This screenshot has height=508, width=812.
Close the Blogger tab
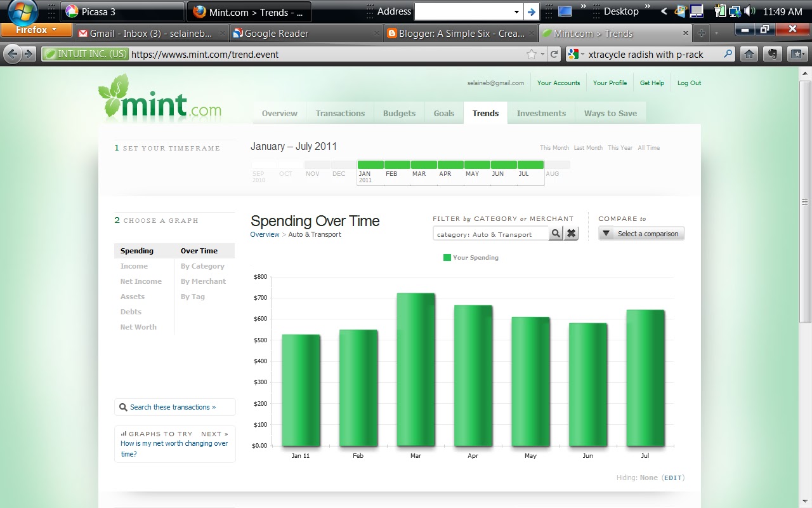coord(532,34)
